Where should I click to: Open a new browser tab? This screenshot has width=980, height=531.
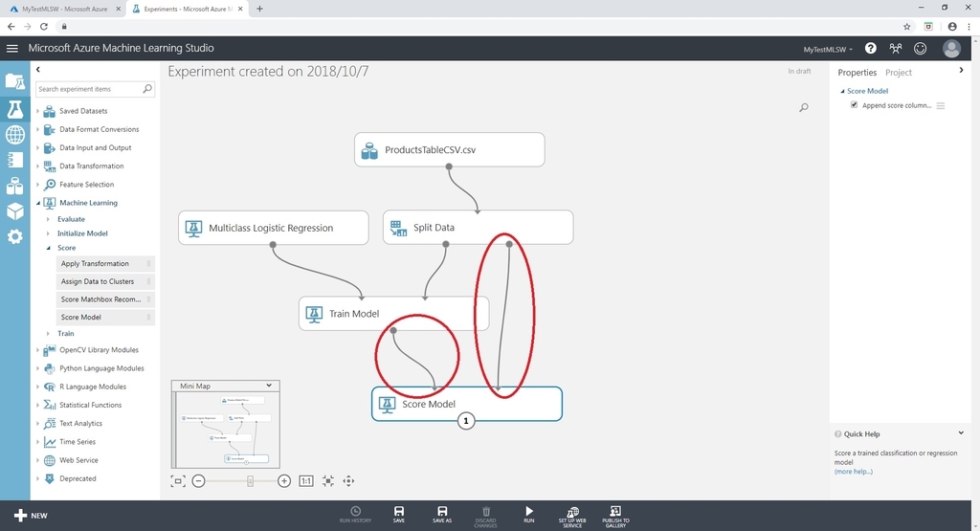pos(259,9)
